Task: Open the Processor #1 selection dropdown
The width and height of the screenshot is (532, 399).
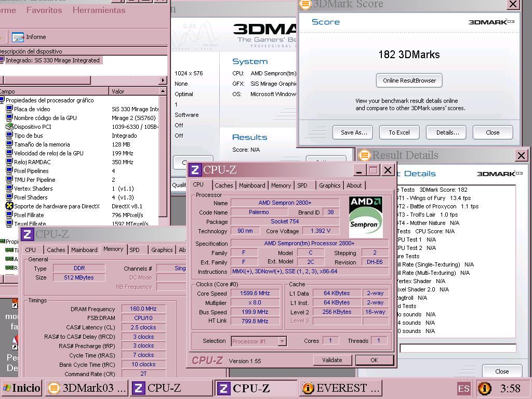Action: tap(282, 341)
